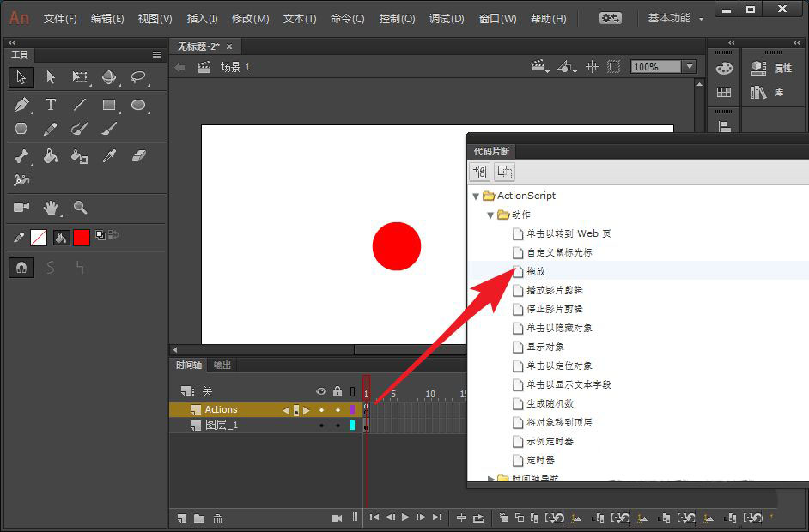Viewport: 809px width, 532px height.
Task: Create a new layer in timeline
Action: [x=182, y=518]
